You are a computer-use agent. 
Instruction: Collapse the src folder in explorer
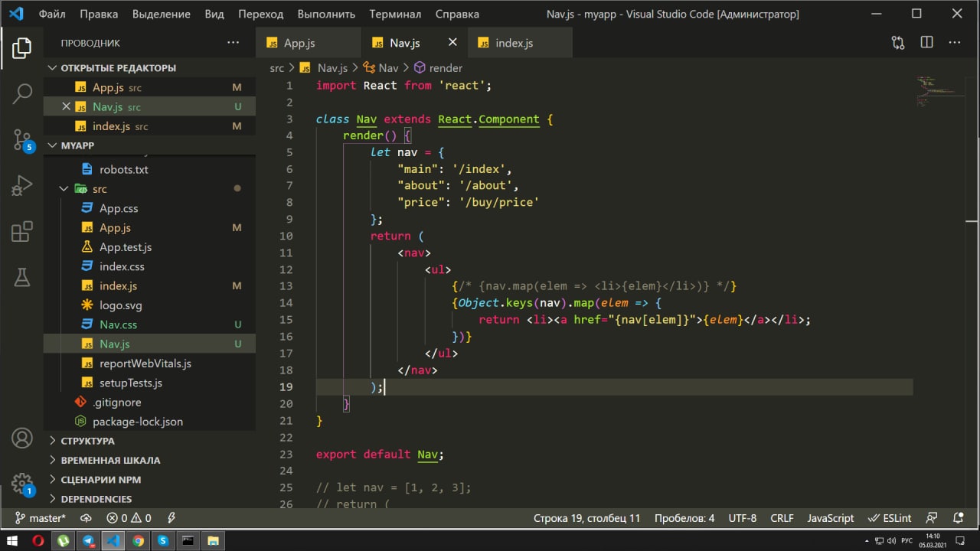64,189
